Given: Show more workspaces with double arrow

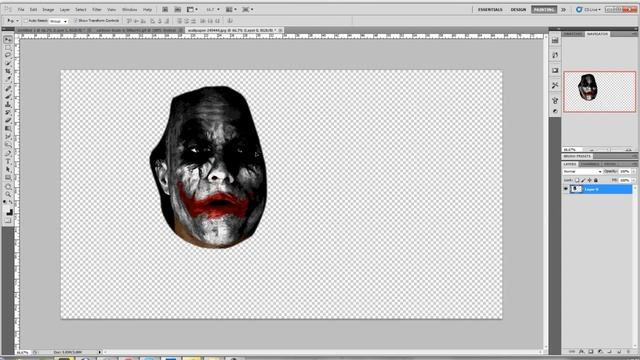Looking at the screenshot, I should point(563,9).
